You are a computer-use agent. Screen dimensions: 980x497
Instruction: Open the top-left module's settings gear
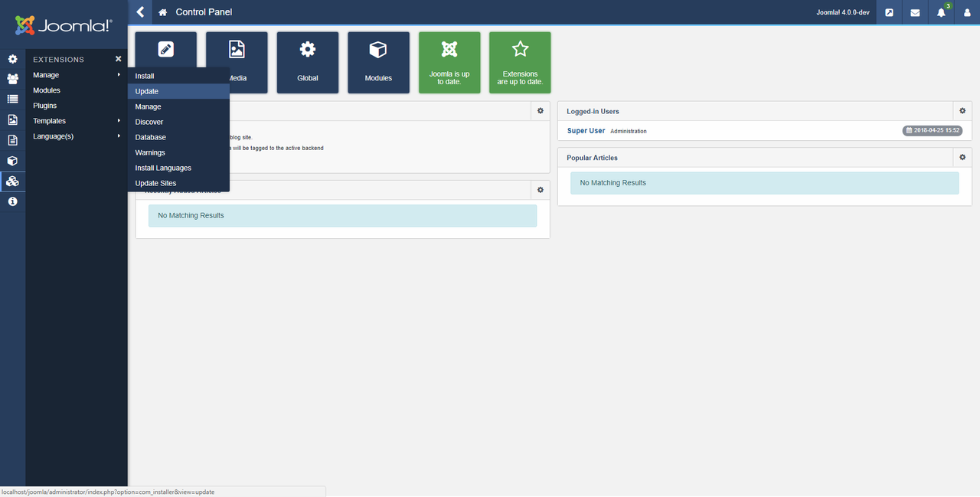tap(541, 111)
